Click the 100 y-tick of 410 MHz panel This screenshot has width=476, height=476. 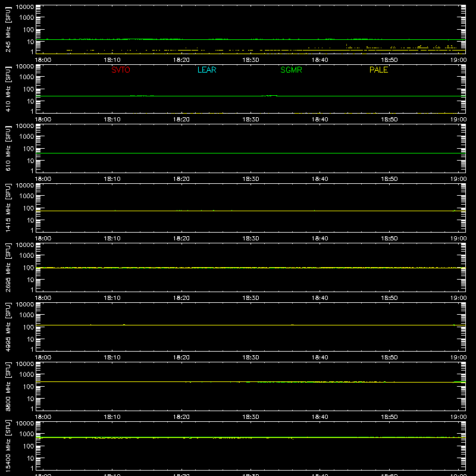point(29,89)
